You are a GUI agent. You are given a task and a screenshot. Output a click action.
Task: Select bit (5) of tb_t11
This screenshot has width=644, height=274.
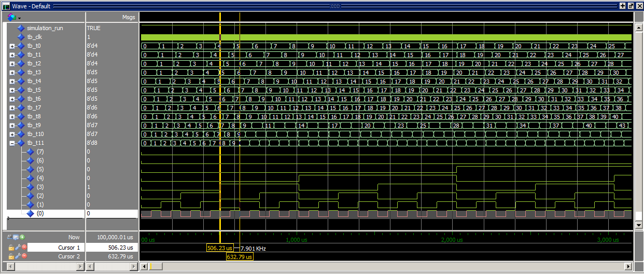40,169
